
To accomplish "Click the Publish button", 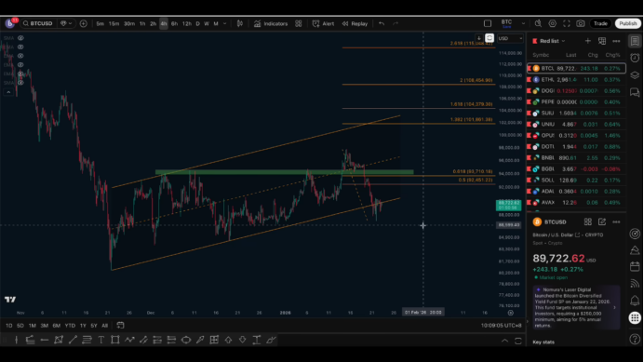I will coord(628,23).
